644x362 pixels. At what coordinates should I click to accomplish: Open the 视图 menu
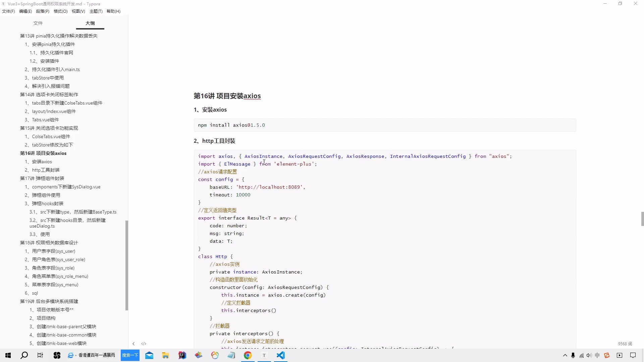click(x=78, y=11)
